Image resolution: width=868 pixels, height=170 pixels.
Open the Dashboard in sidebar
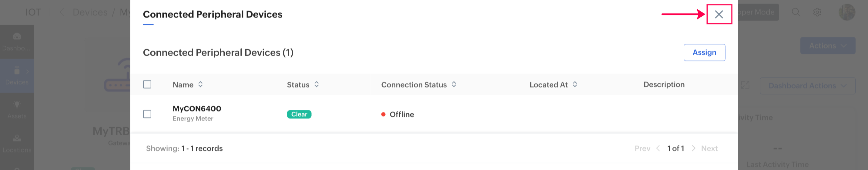point(17,42)
